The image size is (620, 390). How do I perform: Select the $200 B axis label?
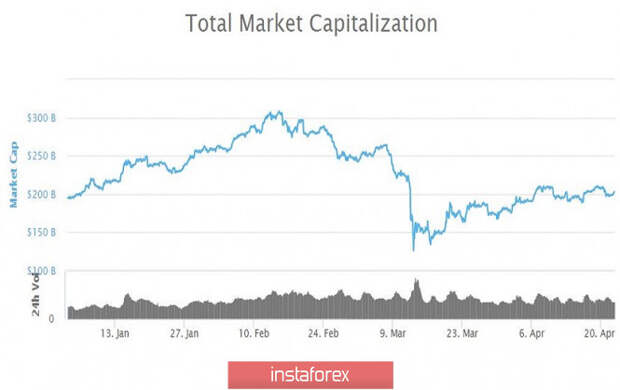pyautogui.click(x=42, y=194)
